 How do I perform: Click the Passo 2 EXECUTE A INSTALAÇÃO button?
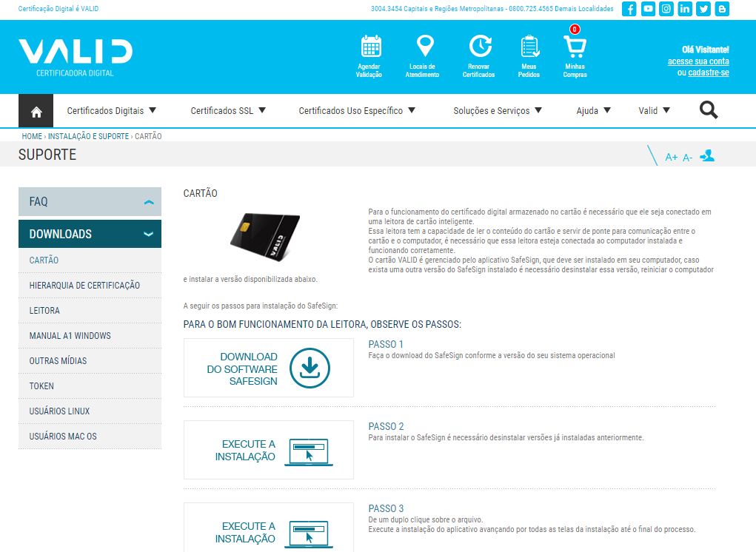pos(269,450)
